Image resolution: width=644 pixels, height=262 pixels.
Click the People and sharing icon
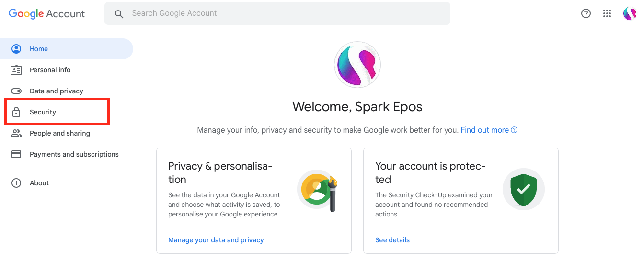[x=16, y=133]
